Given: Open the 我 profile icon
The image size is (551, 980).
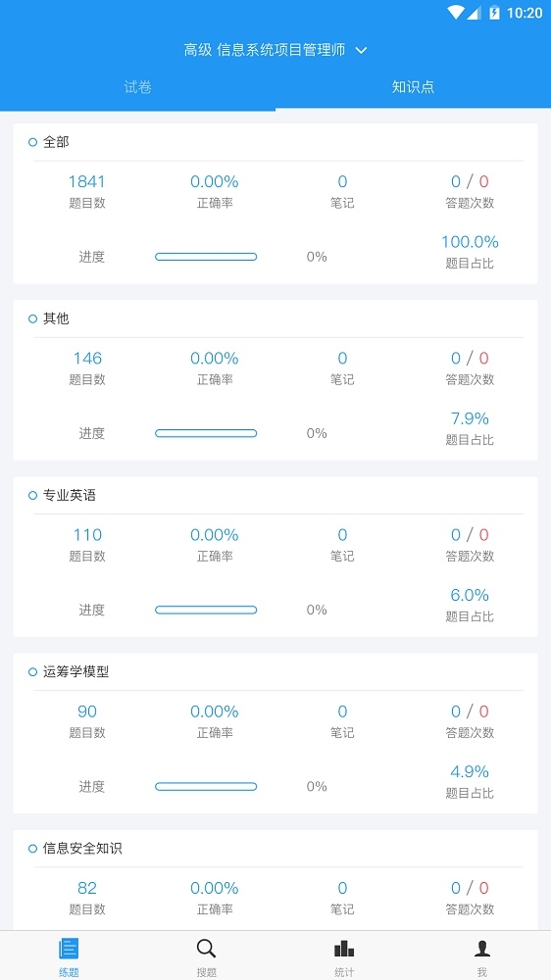Looking at the screenshot, I should [481, 950].
